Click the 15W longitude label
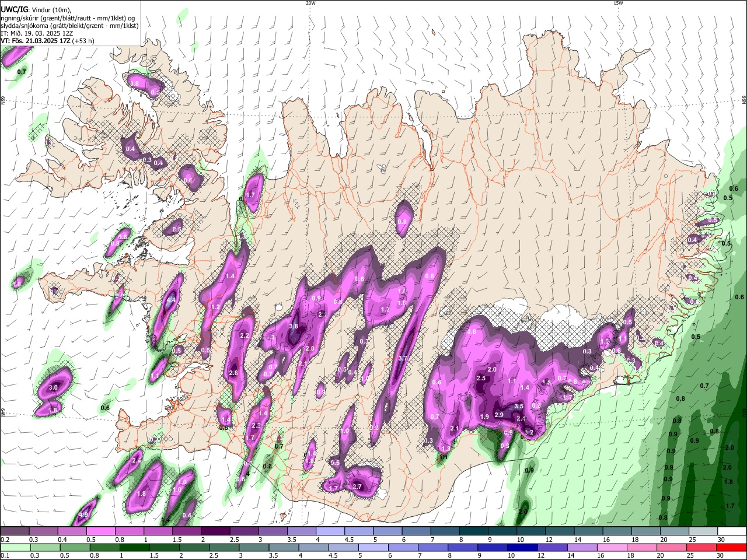 coord(618,3)
